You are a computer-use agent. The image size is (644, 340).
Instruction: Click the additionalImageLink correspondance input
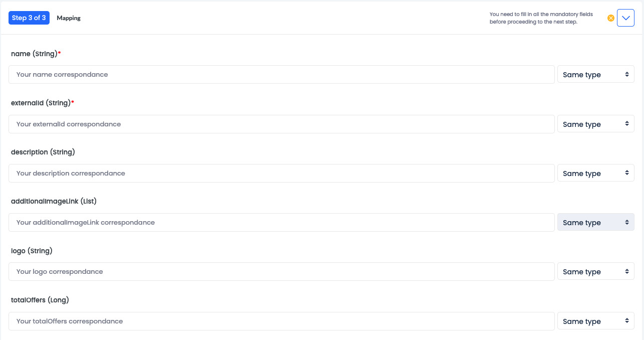click(x=281, y=223)
